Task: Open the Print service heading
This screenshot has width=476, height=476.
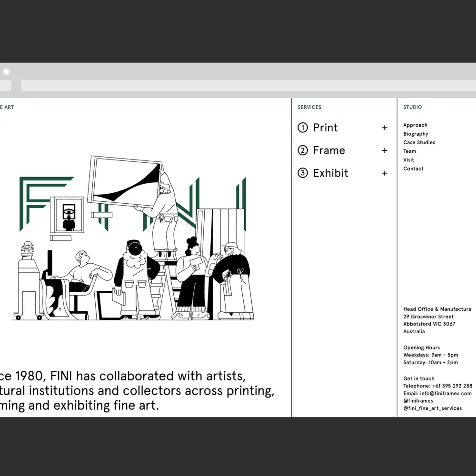Action: [x=325, y=128]
